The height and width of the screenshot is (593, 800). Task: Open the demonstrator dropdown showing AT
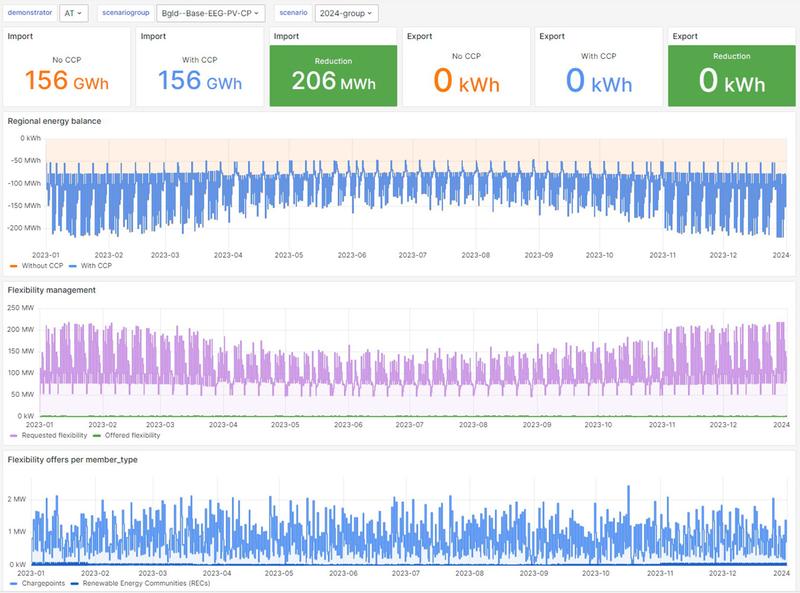pyautogui.click(x=73, y=13)
